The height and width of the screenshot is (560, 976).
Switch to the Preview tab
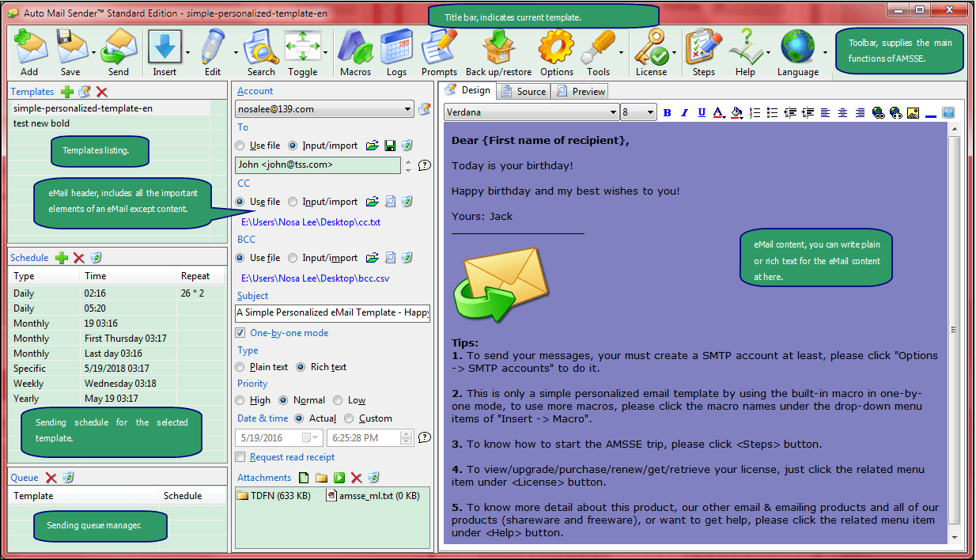pyautogui.click(x=581, y=91)
